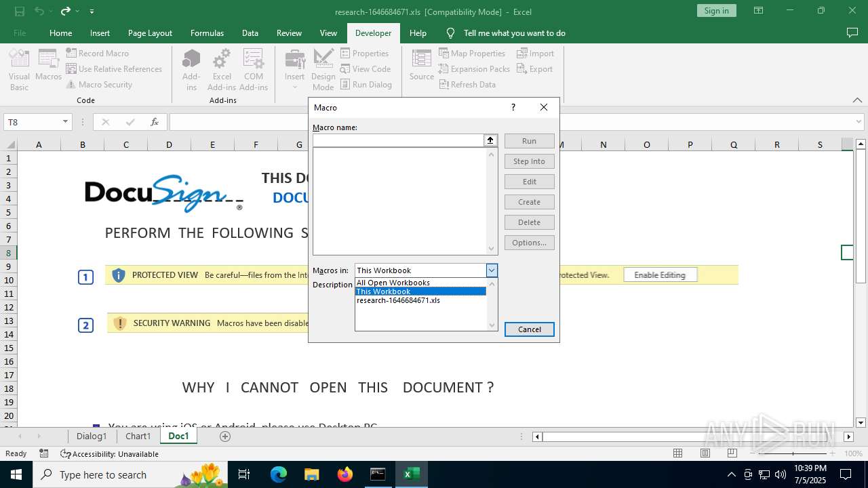The image size is (868, 488).
Task: Open Visual Basic editor icon
Action: click(19, 70)
